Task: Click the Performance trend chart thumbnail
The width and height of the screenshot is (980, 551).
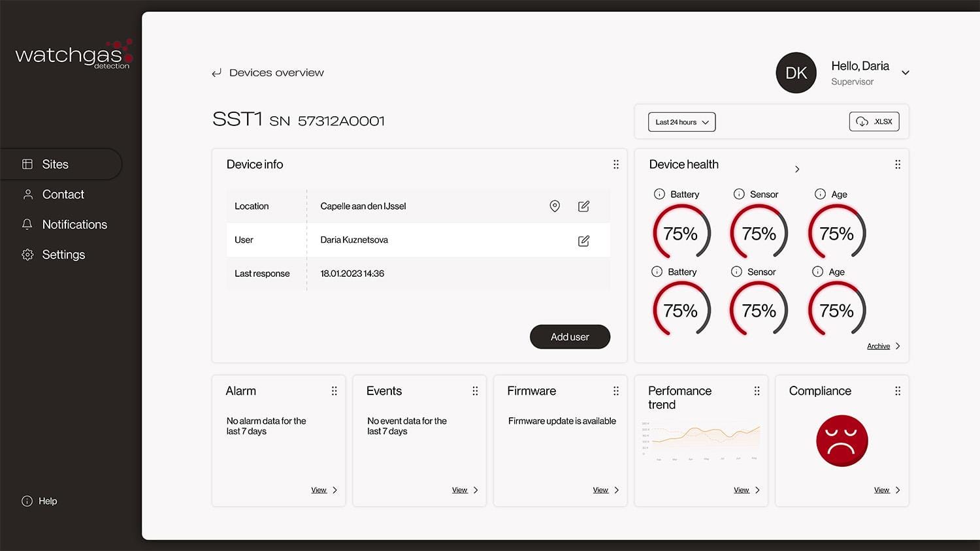Action: pyautogui.click(x=701, y=441)
